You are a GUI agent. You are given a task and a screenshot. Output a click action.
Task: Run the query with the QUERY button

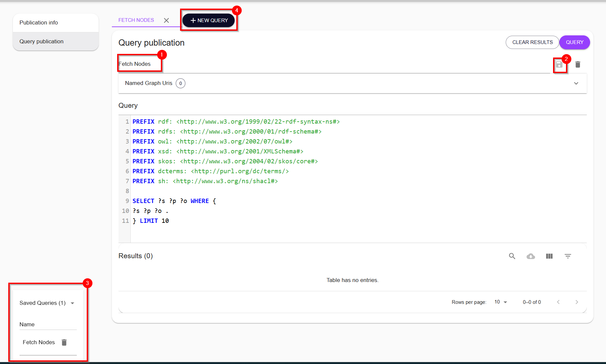[x=575, y=42]
